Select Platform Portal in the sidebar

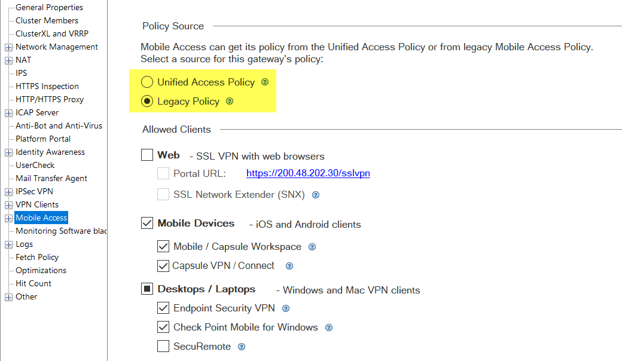tap(43, 139)
